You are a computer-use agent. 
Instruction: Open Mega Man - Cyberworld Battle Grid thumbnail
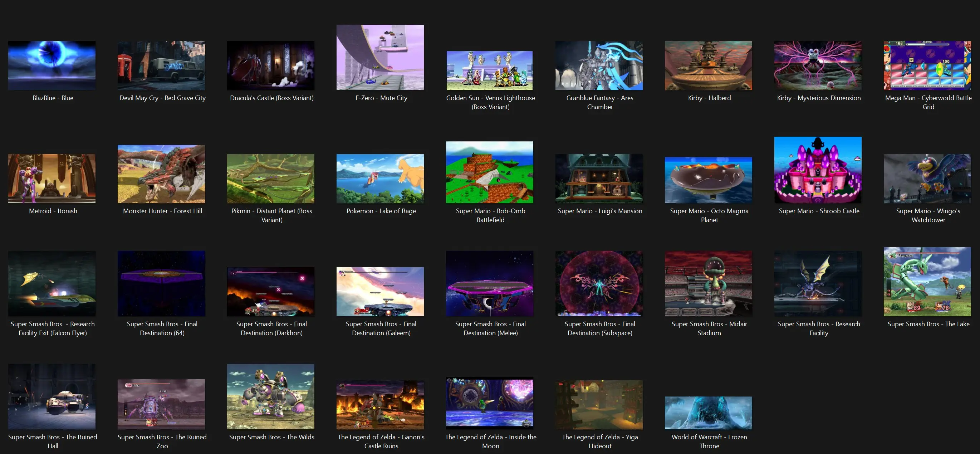coord(927,65)
